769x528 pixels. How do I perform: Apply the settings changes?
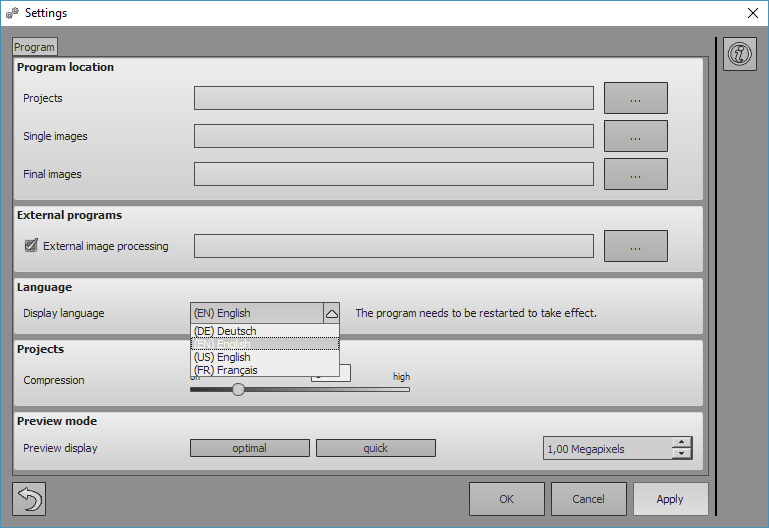(x=670, y=499)
